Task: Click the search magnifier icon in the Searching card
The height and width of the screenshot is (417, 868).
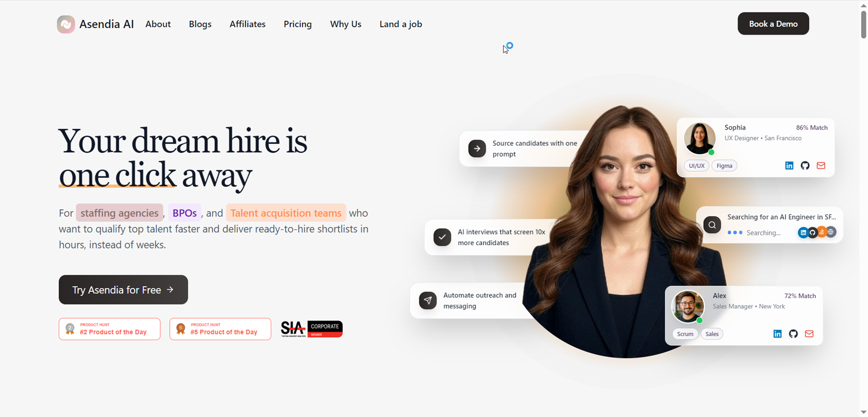Action: click(x=712, y=225)
